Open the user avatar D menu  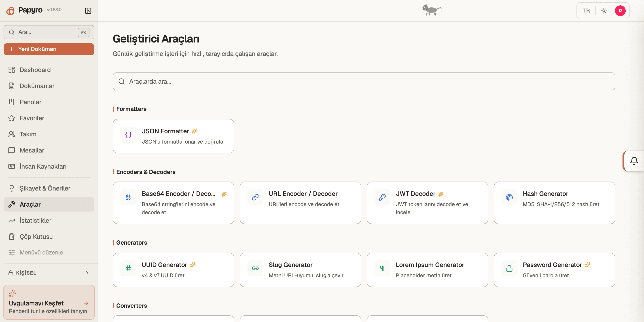[620, 11]
